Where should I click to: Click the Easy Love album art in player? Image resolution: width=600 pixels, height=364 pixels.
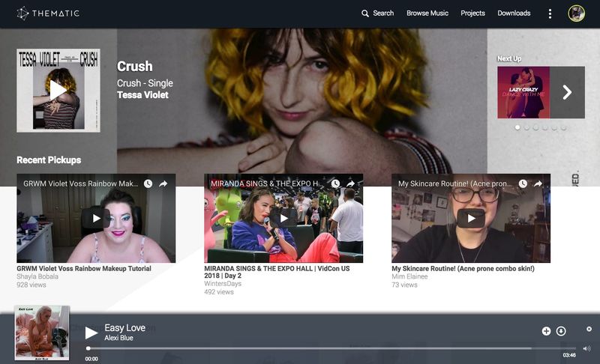(x=42, y=333)
